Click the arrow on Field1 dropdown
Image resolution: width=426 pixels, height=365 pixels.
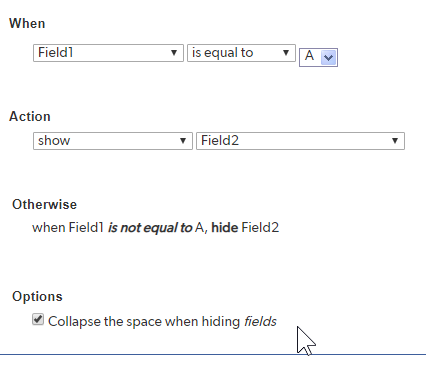(x=174, y=53)
